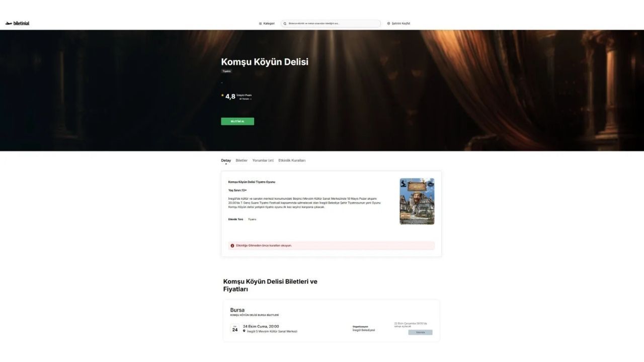Screen dimensions: 644x362
Task: Click the yellow rating star icon
Action: click(222, 96)
